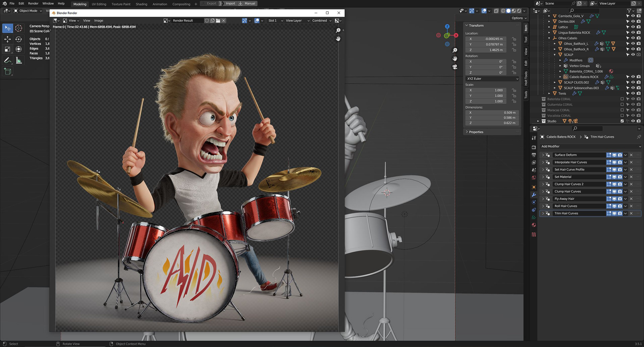This screenshot has height=347, width=644.
Task: Open the Material properties tab icon
Action: (x=534, y=225)
